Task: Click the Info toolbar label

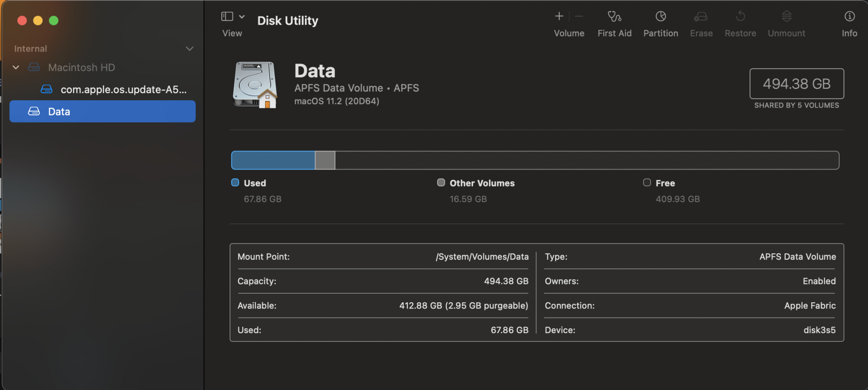Action: tap(849, 33)
